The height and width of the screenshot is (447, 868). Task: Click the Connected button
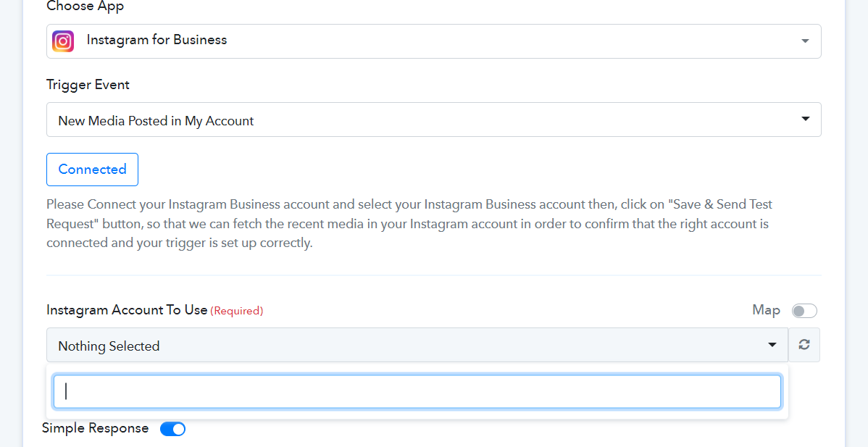click(x=93, y=170)
